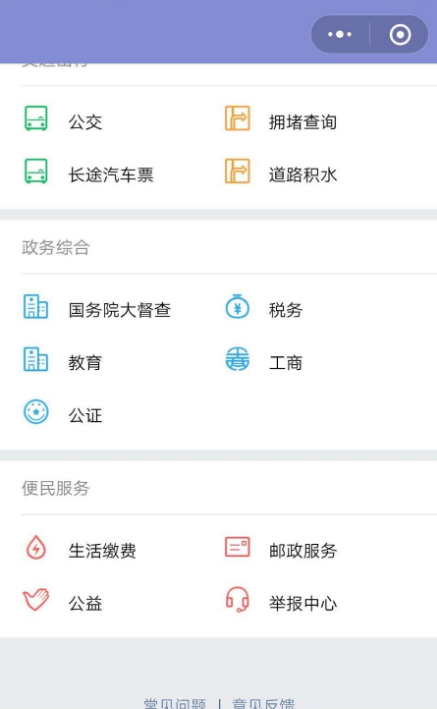
Task: Open the 意见反馈 link
Action: coord(263,704)
